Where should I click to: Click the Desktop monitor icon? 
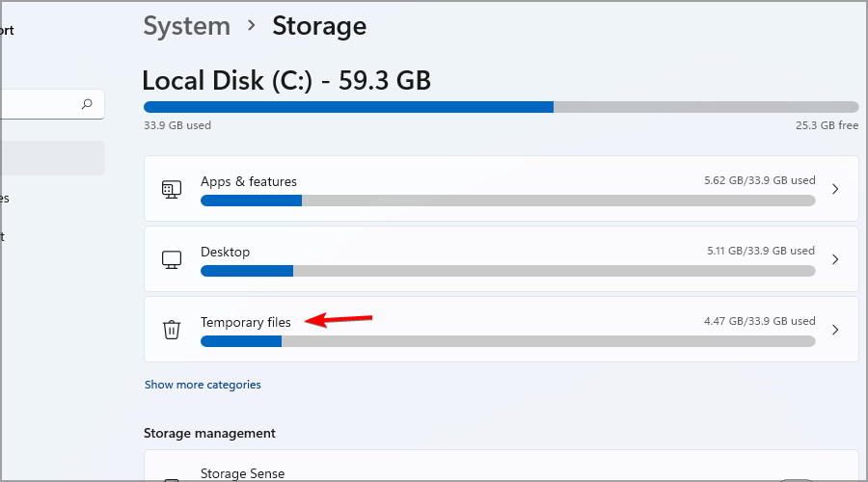tap(172, 259)
